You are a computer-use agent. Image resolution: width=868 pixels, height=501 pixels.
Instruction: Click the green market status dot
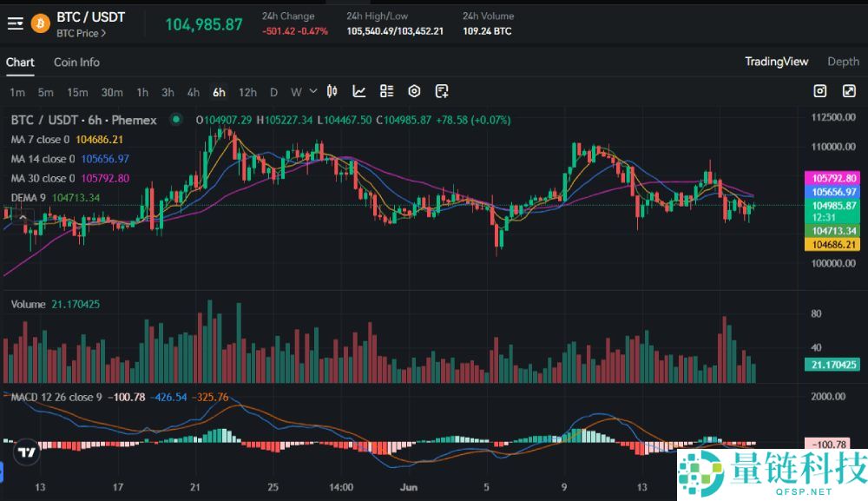(176, 119)
